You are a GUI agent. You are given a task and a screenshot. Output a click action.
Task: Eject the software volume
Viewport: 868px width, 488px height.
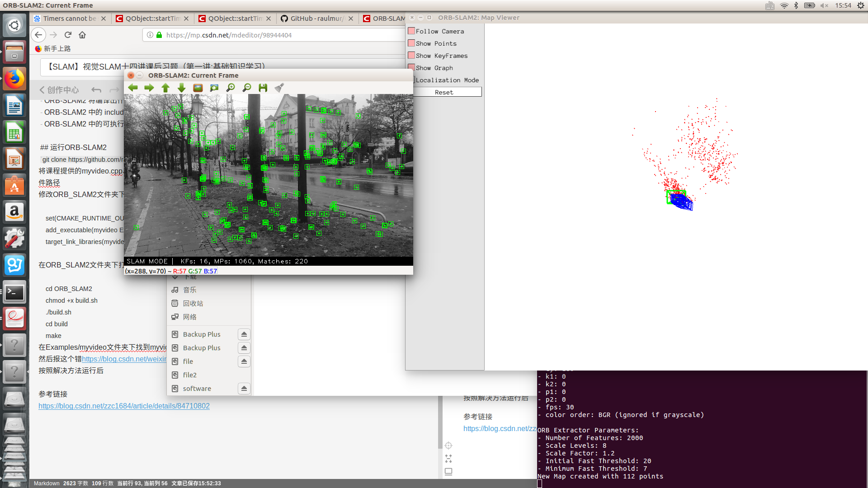(x=244, y=389)
